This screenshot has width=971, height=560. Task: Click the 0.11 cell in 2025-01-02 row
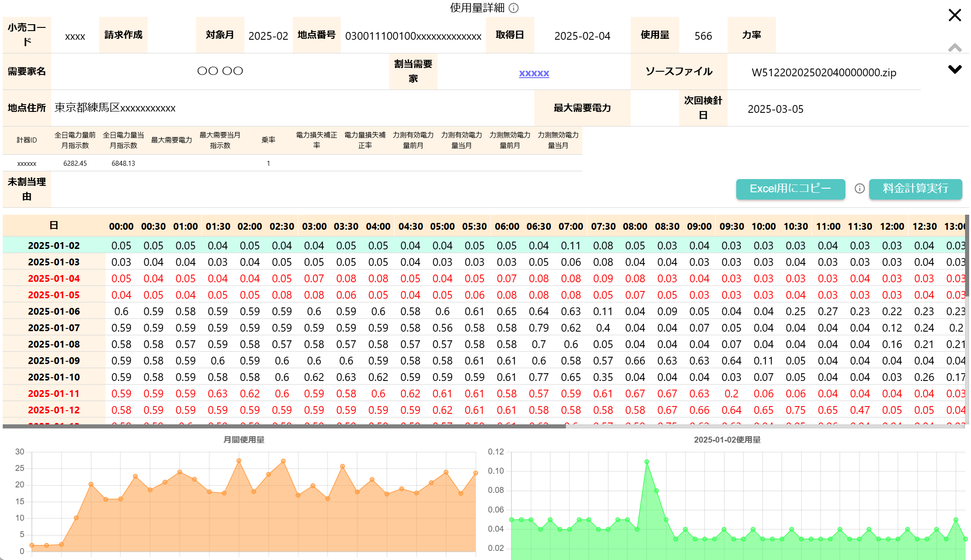pyautogui.click(x=571, y=246)
